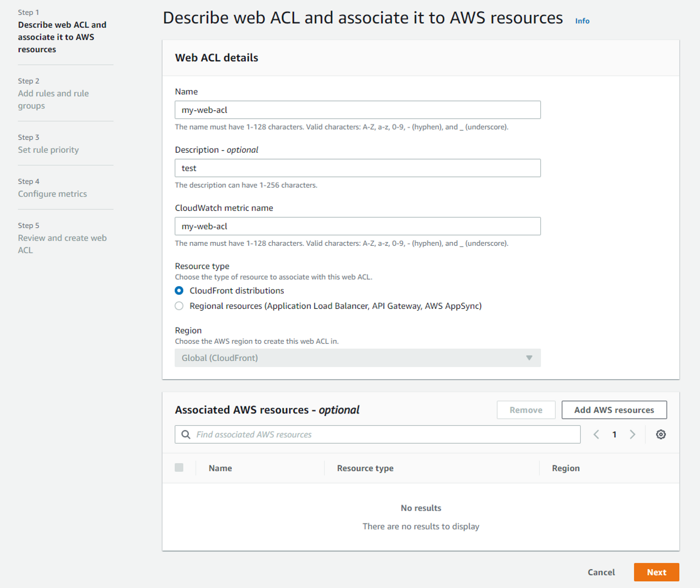Viewport: 700px width, 588px height.
Task: Click the CloudWatch metric name field
Action: (x=357, y=226)
